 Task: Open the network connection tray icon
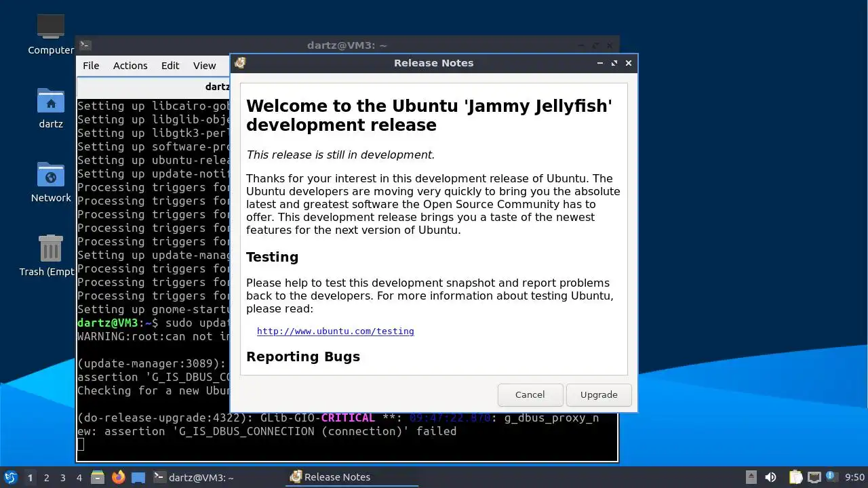(x=814, y=477)
